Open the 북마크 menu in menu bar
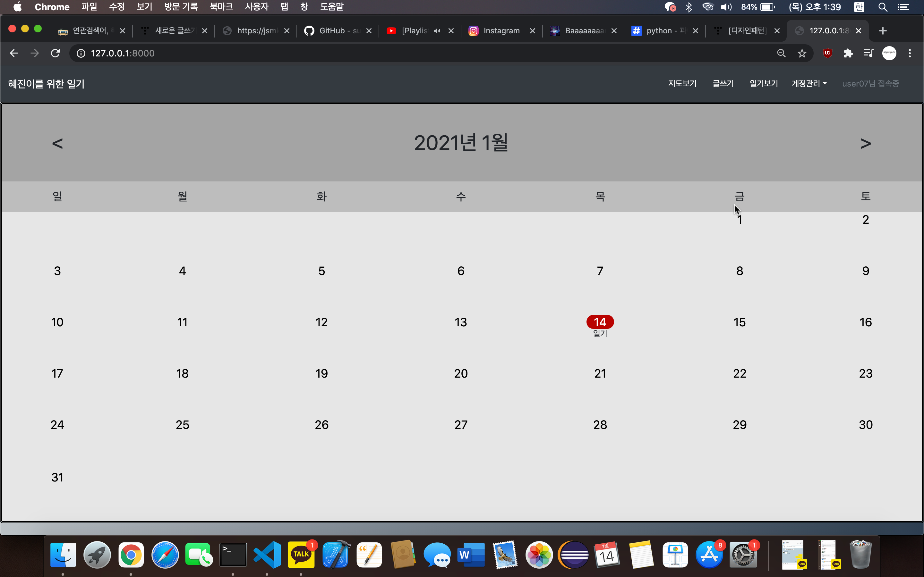This screenshot has width=924, height=577. (x=221, y=7)
